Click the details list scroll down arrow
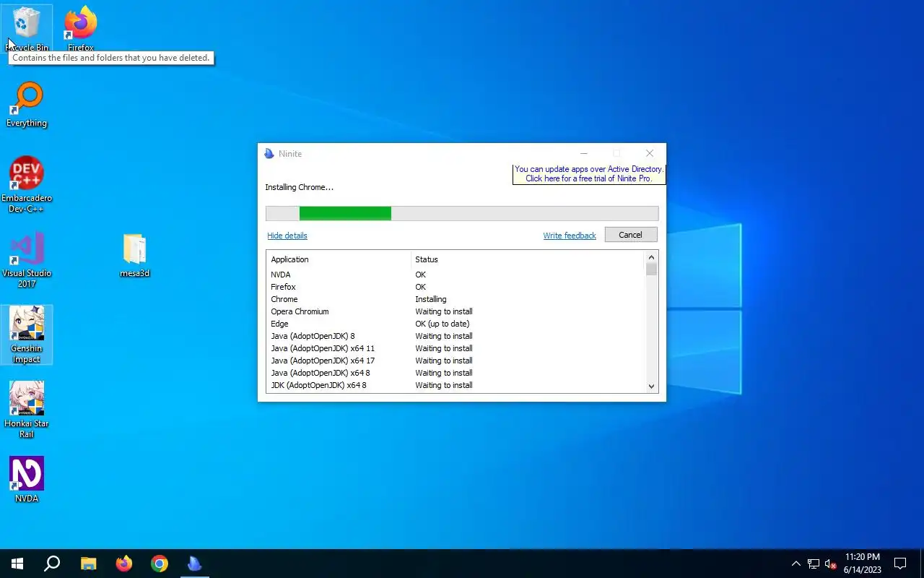 (x=651, y=387)
